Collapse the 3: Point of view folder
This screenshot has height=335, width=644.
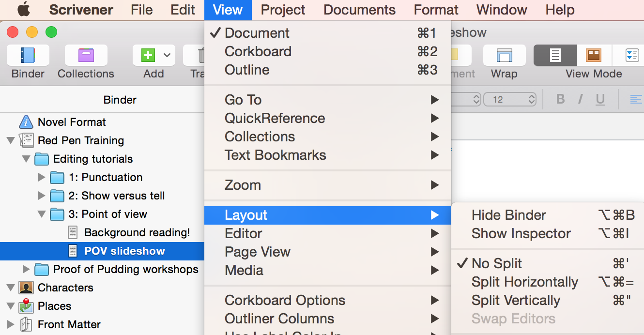pyautogui.click(x=42, y=214)
